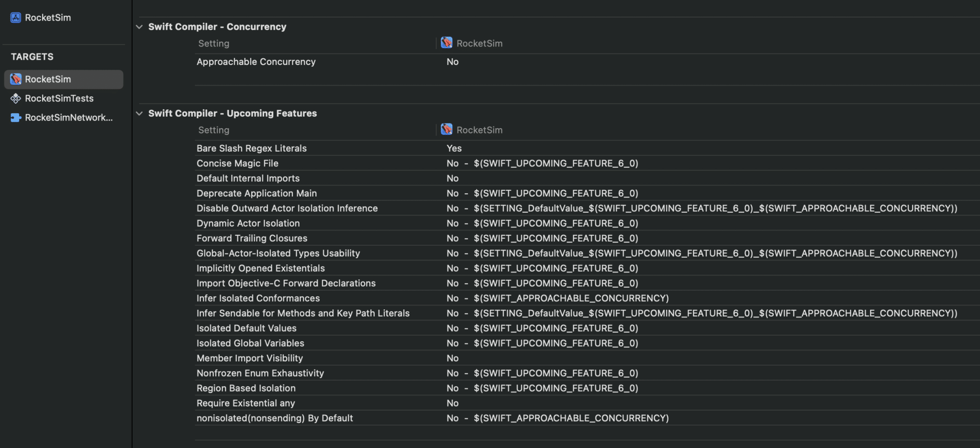Select the RocketSimTests target

tap(59, 98)
